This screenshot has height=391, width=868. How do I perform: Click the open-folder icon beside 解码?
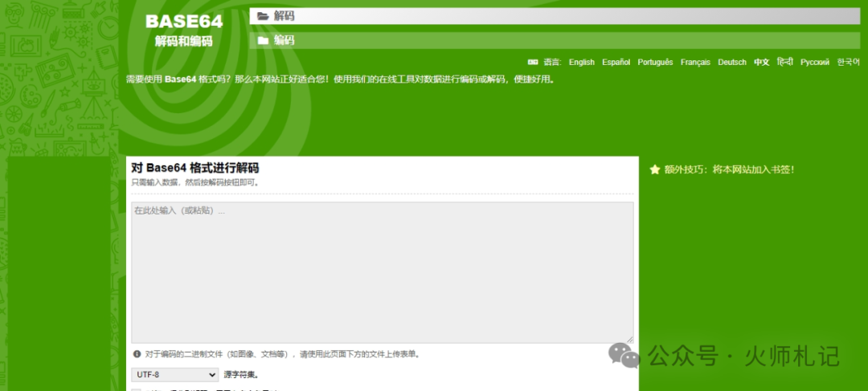coord(263,16)
